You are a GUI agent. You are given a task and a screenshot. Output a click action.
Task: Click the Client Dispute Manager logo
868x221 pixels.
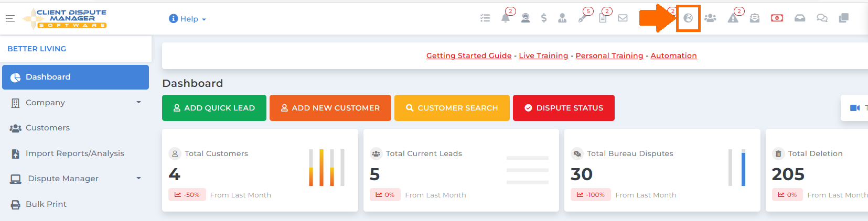pos(65,18)
